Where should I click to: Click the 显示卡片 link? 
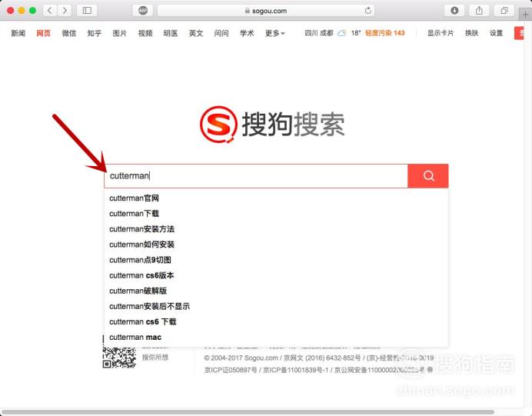click(441, 33)
